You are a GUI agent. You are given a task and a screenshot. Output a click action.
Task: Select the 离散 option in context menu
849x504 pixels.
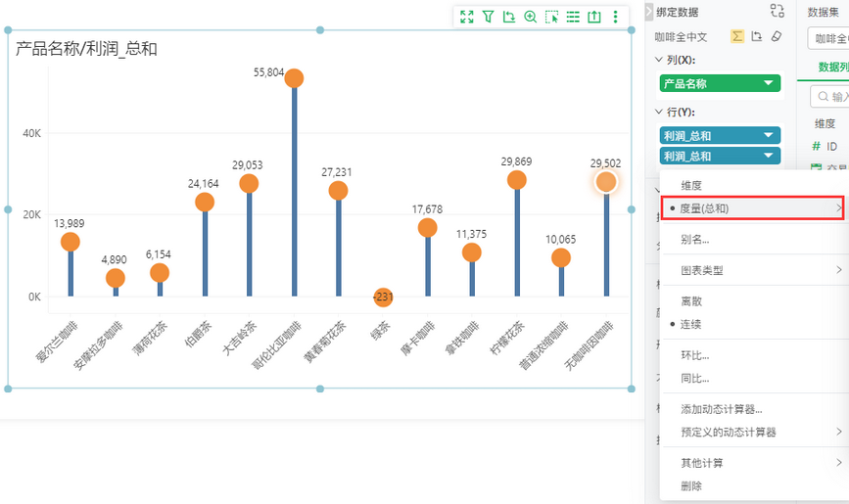691,301
